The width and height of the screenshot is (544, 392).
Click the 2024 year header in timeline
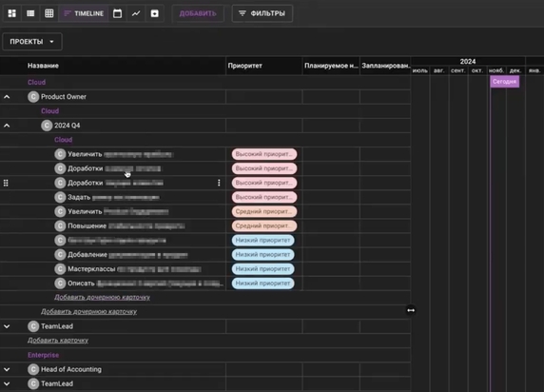468,62
